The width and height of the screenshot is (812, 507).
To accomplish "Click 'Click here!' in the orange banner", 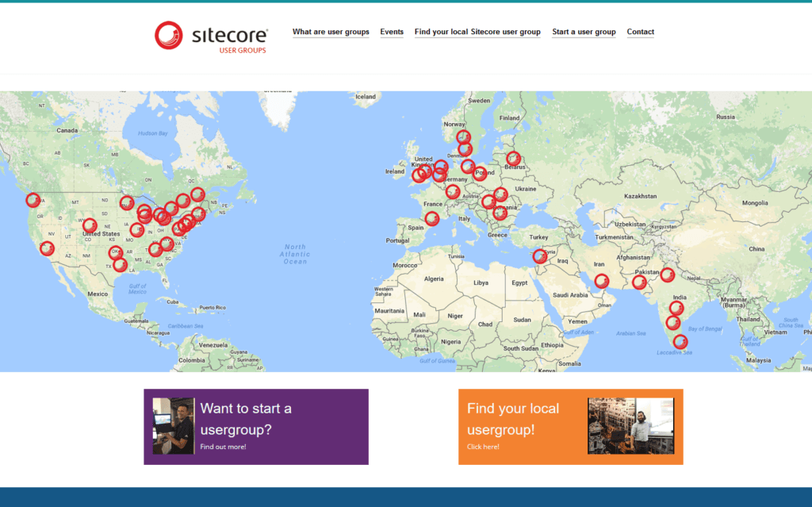I will [x=483, y=447].
